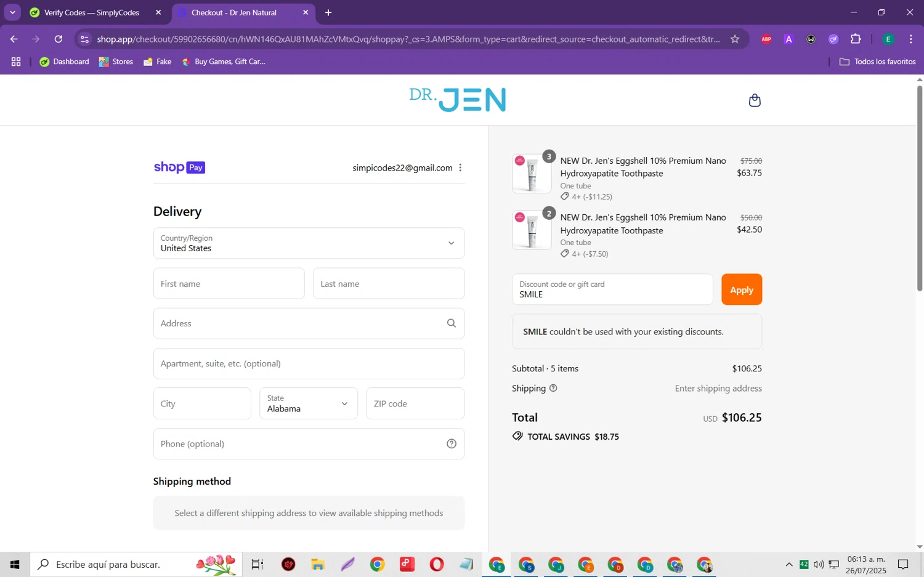The height and width of the screenshot is (577, 924).
Task: Click the phone field help icon
Action: 452,444
